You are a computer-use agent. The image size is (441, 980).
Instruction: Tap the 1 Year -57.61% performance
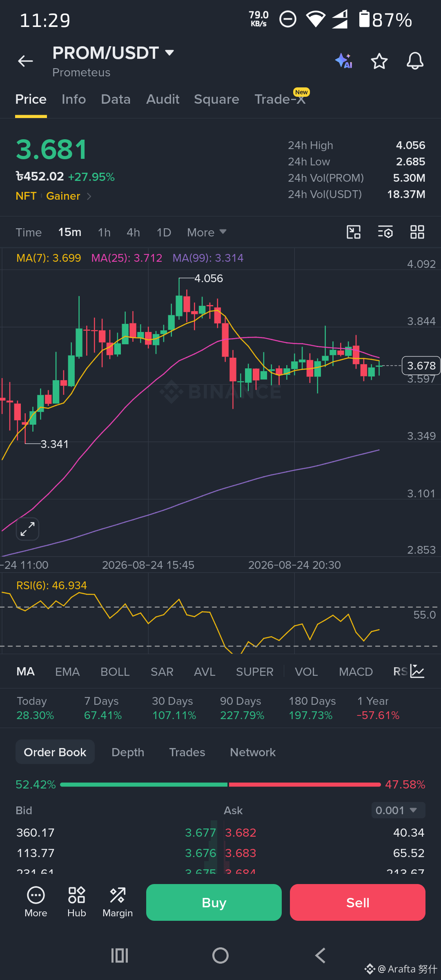(378, 708)
